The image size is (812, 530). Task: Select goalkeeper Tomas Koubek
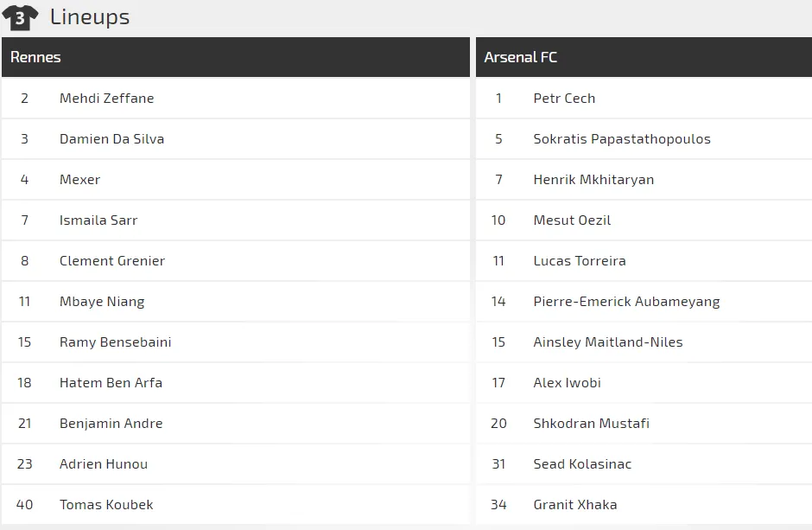[106, 505]
